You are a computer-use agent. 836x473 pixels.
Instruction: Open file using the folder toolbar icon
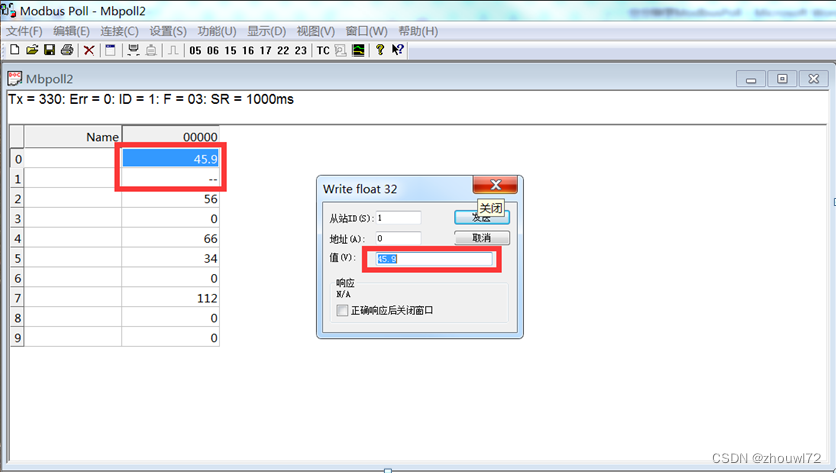tap(32, 50)
